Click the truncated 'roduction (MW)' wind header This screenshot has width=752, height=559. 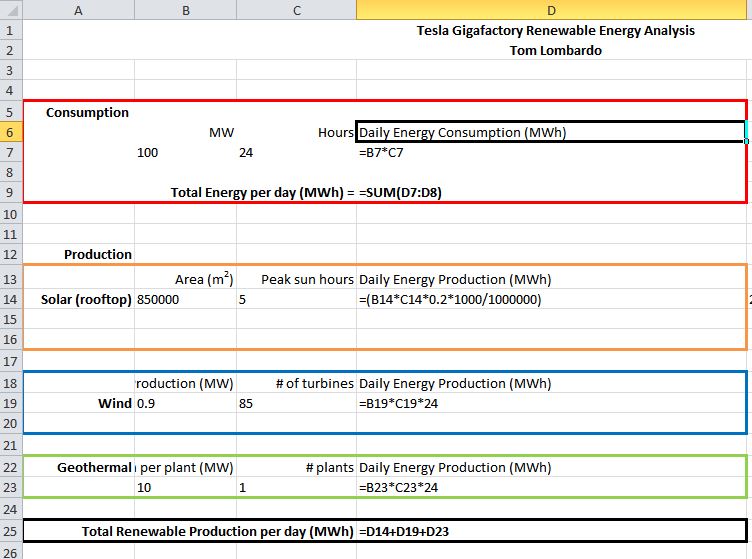coord(185,383)
